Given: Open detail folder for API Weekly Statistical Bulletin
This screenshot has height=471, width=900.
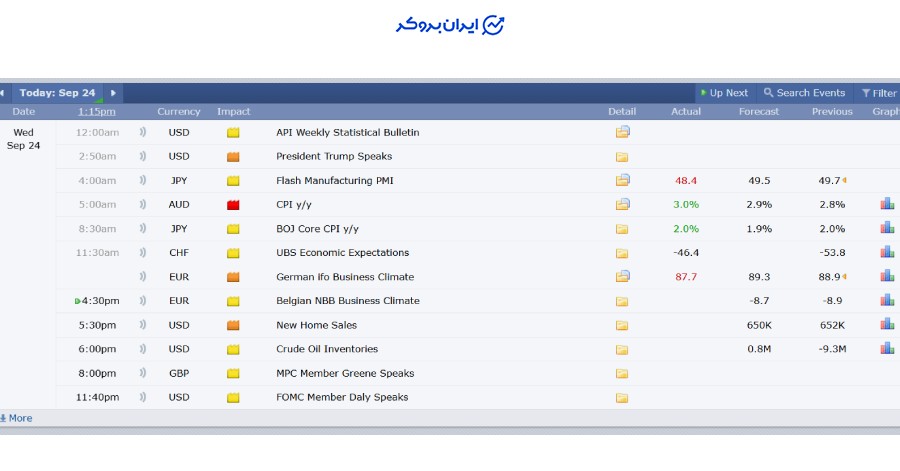Looking at the screenshot, I should (x=622, y=132).
